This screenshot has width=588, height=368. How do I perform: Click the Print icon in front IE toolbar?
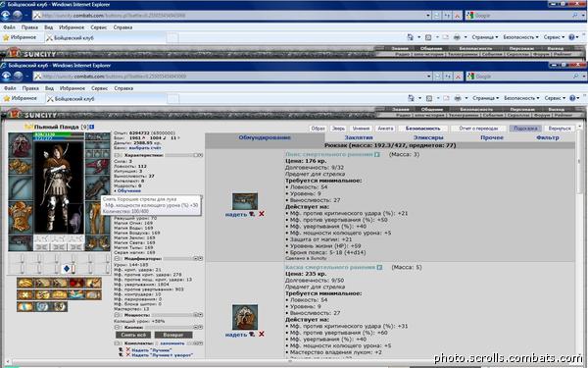458,98
